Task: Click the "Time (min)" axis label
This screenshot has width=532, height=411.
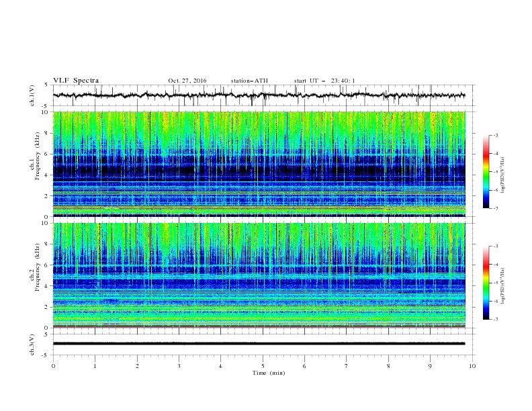Action: (x=269, y=373)
